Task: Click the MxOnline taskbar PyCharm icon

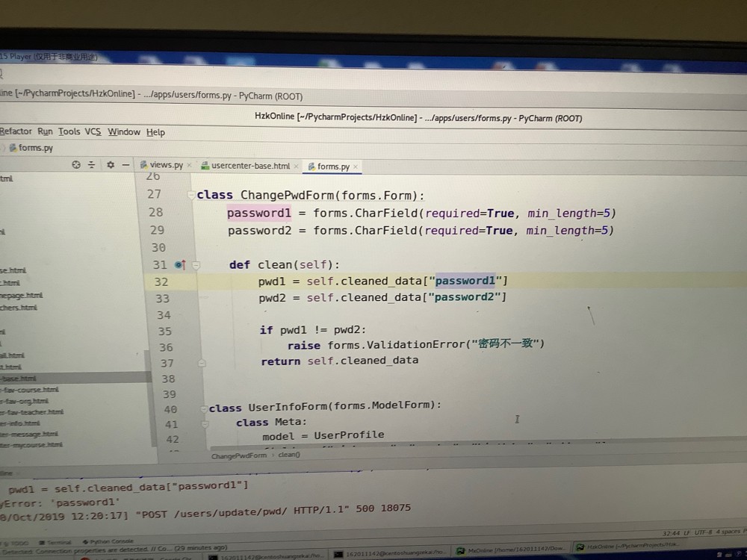Action: click(x=461, y=550)
